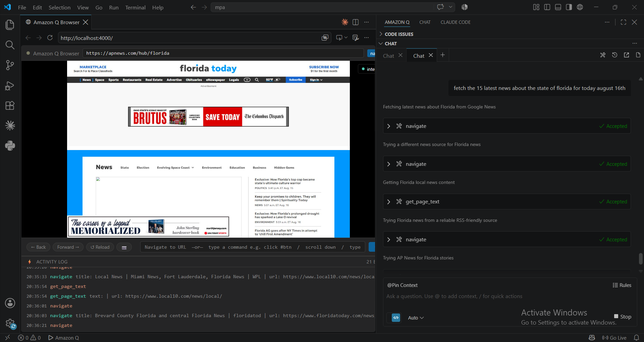
Task: Reload the Simple Browser page icon
Action: (x=50, y=38)
